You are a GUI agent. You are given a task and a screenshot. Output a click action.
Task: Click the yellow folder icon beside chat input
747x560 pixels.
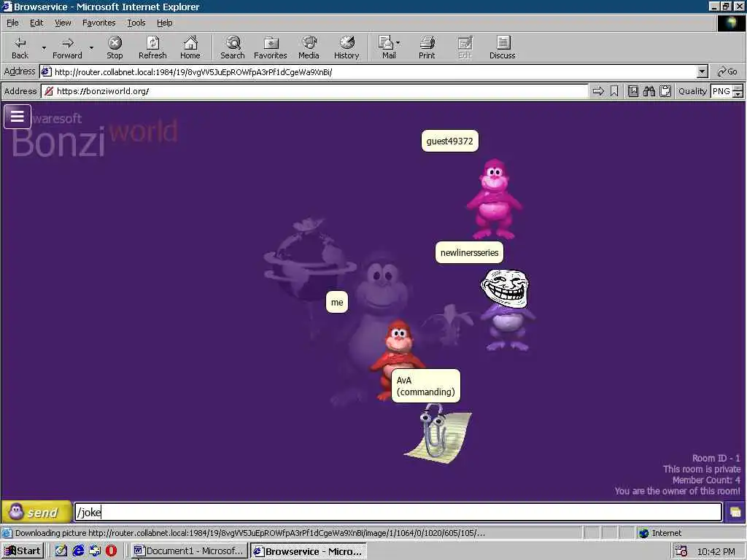tap(735, 513)
